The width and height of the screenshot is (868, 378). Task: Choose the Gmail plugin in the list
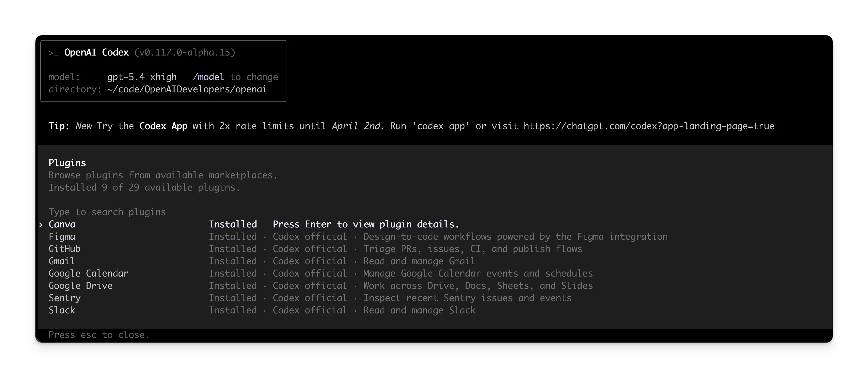tap(435, 261)
